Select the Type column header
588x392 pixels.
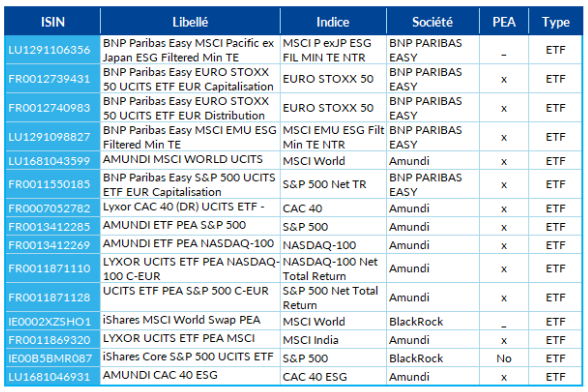555,22
